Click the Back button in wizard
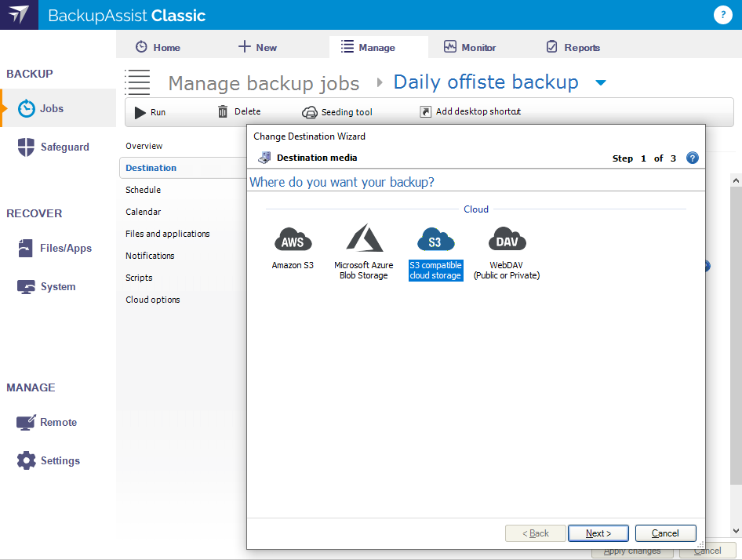Image resolution: width=742 pixels, height=560 pixels. click(x=535, y=533)
